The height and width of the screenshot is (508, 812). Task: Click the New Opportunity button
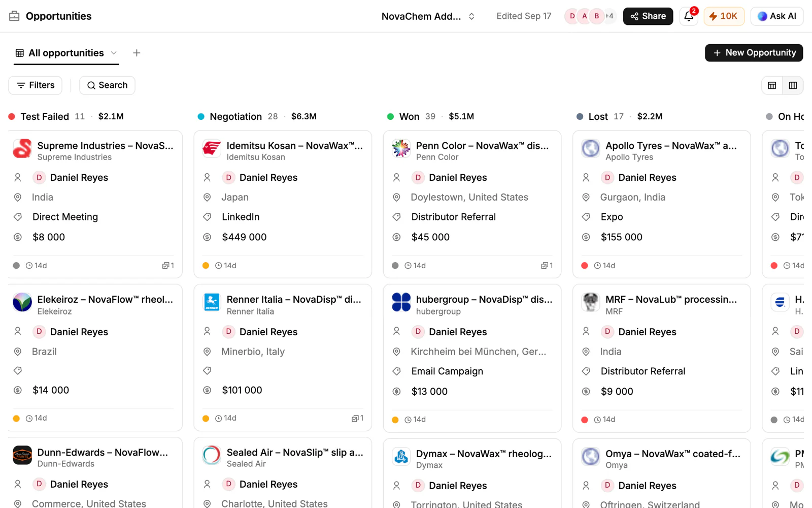tap(754, 53)
